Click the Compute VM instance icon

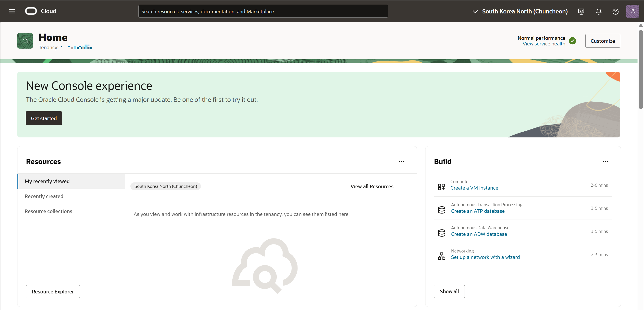point(441,187)
